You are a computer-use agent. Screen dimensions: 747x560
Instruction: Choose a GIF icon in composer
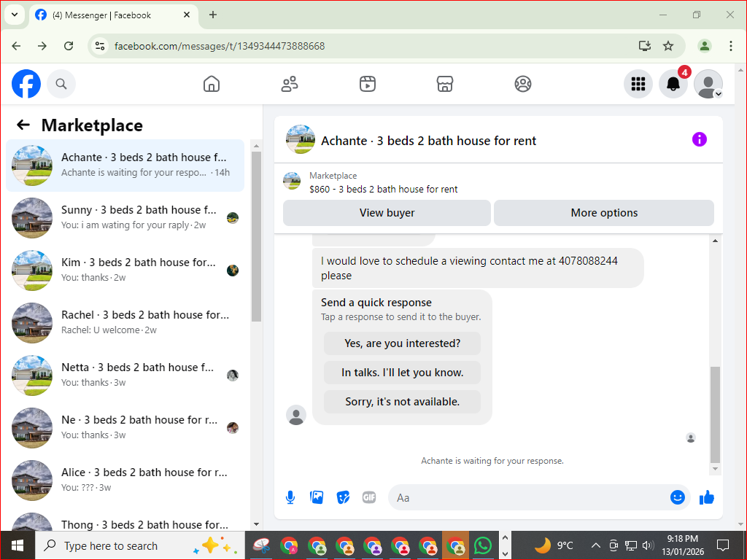369,497
